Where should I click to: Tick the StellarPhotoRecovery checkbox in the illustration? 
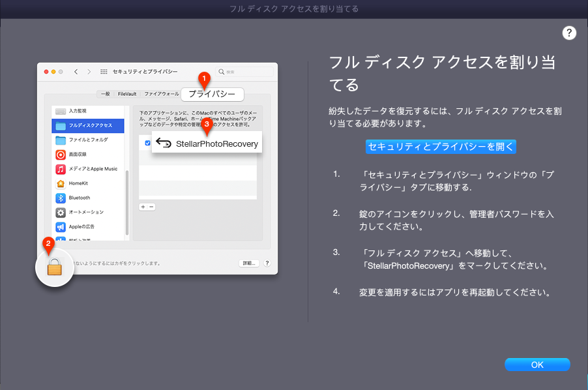pos(147,143)
